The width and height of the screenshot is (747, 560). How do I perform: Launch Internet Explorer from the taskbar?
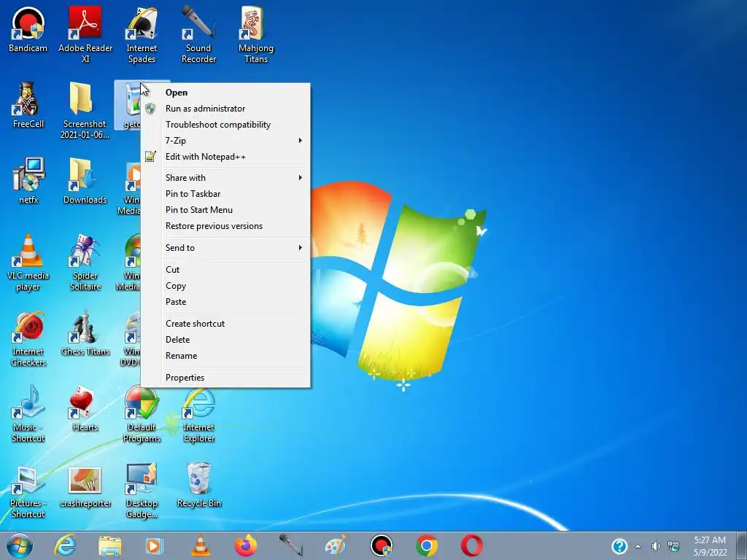point(64,545)
